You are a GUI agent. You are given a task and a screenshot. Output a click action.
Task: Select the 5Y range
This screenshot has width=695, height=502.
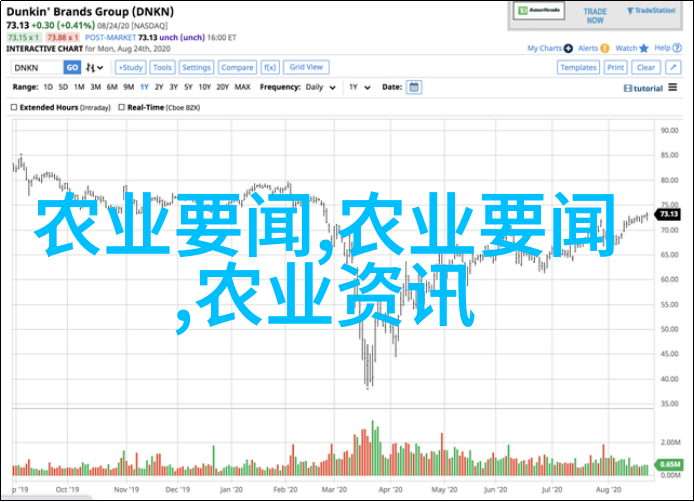[x=188, y=87]
